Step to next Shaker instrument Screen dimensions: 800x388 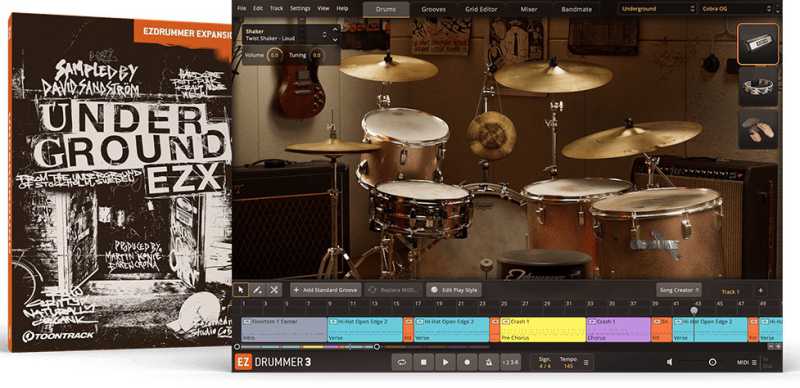pos(335,39)
